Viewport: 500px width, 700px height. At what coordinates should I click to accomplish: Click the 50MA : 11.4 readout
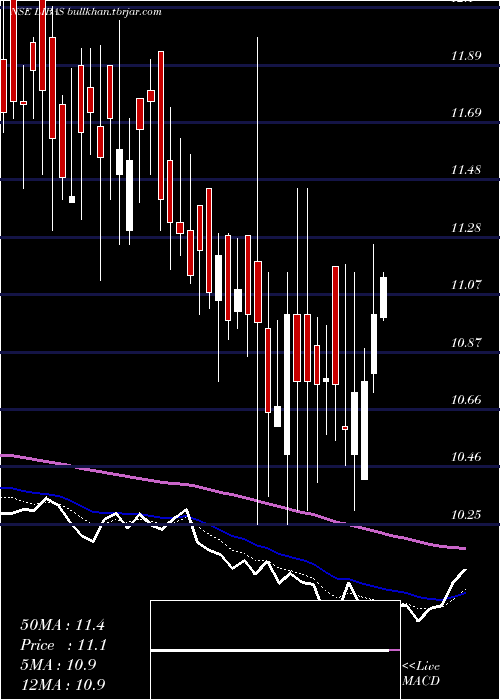pos(62,625)
